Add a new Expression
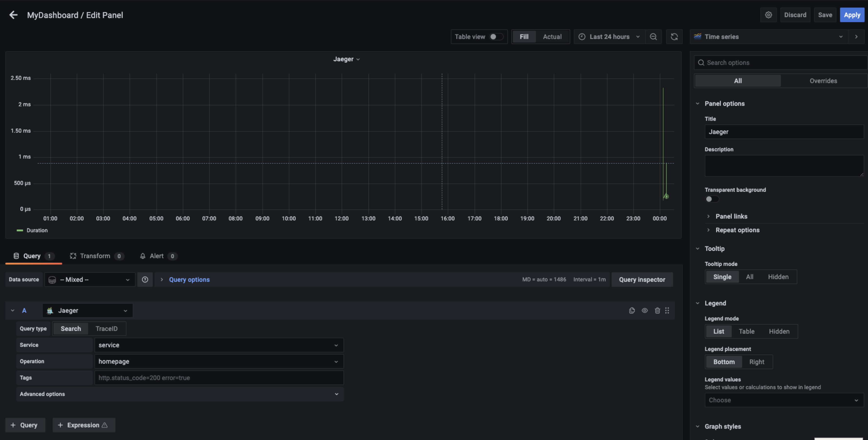This screenshot has height=440, width=868. pos(84,425)
